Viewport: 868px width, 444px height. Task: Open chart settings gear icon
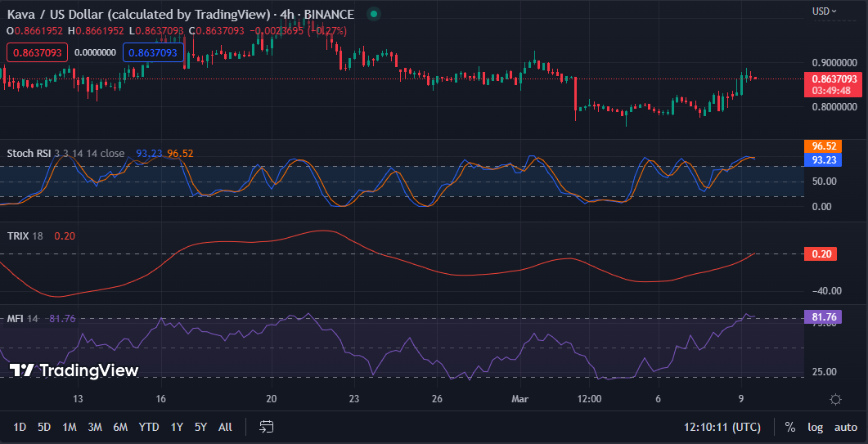click(836, 399)
